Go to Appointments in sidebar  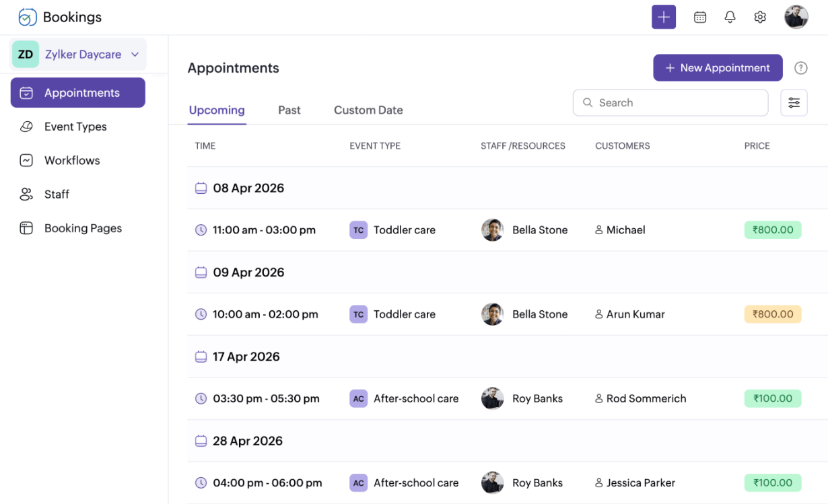coord(78,93)
